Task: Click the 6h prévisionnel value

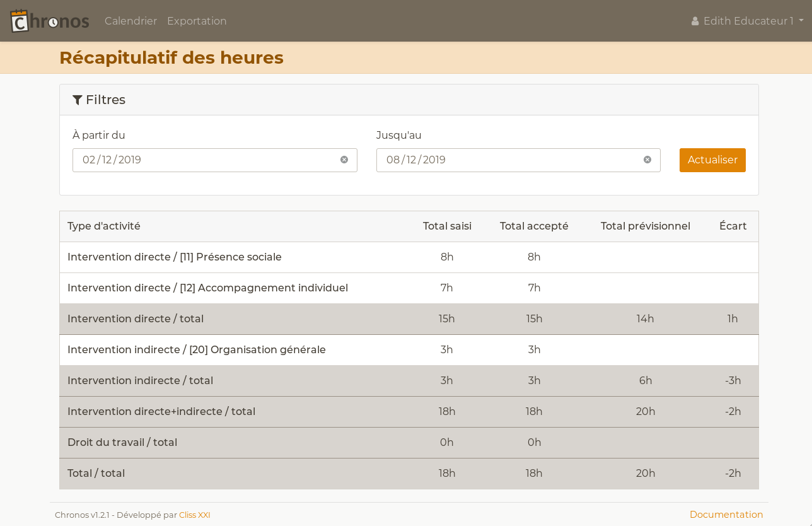Action: [646, 380]
